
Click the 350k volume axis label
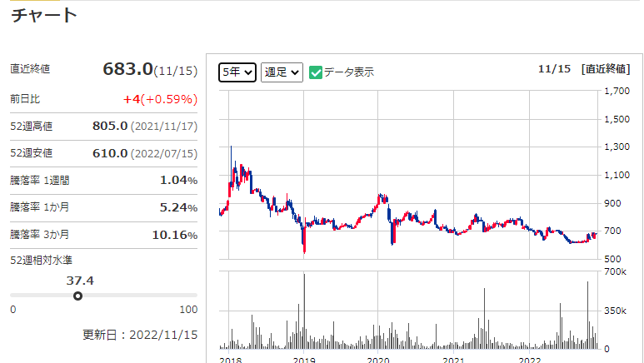point(615,311)
